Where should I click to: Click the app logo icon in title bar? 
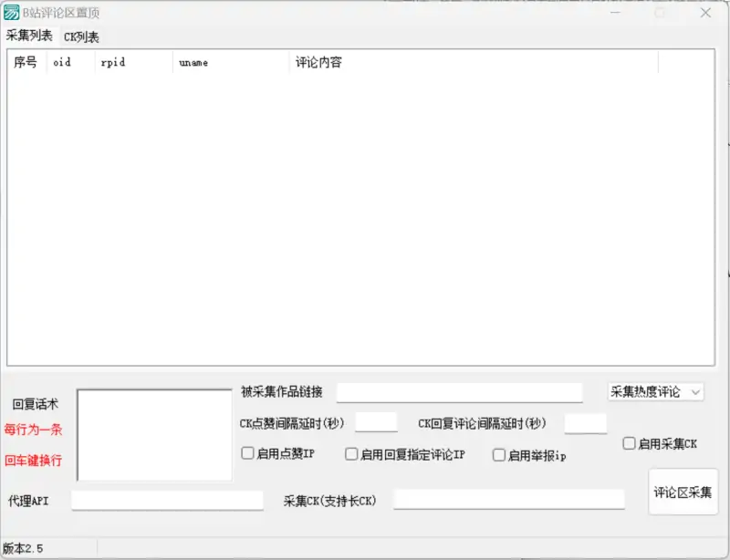pos(14,13)
